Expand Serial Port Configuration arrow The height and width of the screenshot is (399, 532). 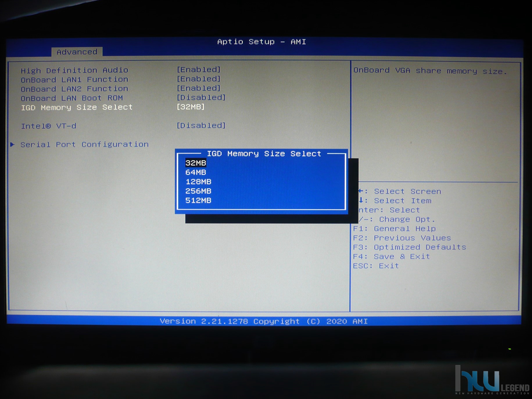pyautogui.click(x=12, y=144)
